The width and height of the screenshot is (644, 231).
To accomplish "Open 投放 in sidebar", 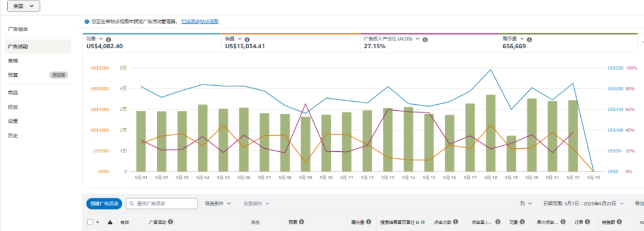I will (x=13, y=107).
